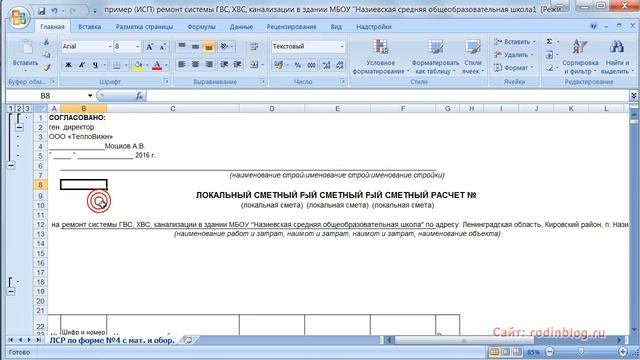This screenshot has height=360, width=640.
Task: Copy the selection using the ribbon copy icon
Action: click(47, 55)
